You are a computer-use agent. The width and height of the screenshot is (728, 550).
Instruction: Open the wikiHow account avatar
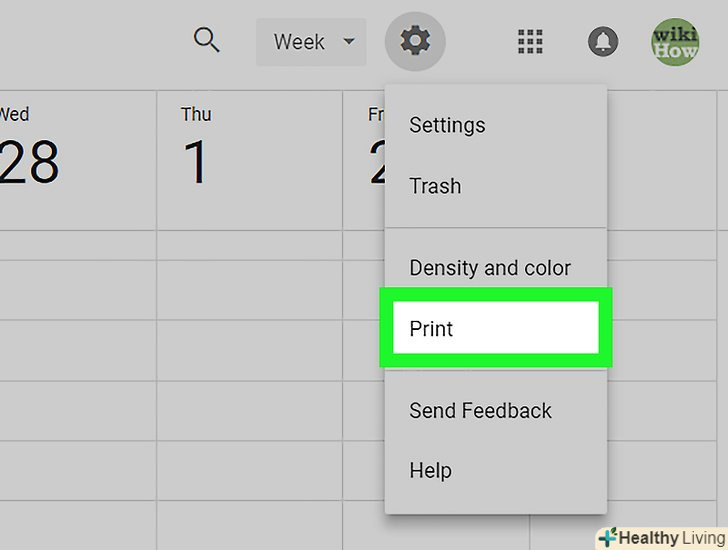[675, 42]
